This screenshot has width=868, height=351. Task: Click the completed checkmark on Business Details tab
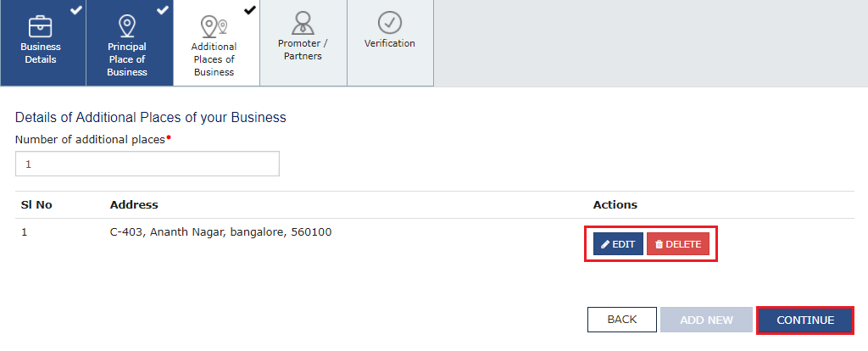point(76,10)
